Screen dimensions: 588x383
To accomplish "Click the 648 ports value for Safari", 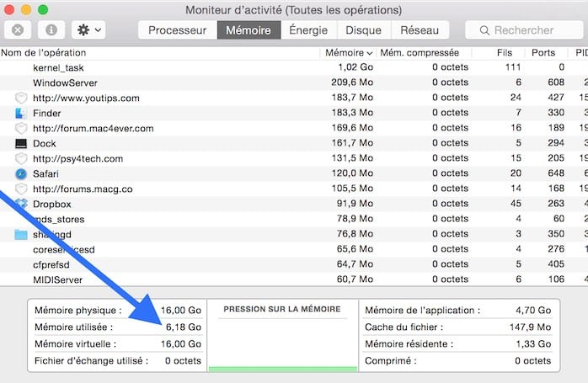I will [x=556, y=173].
